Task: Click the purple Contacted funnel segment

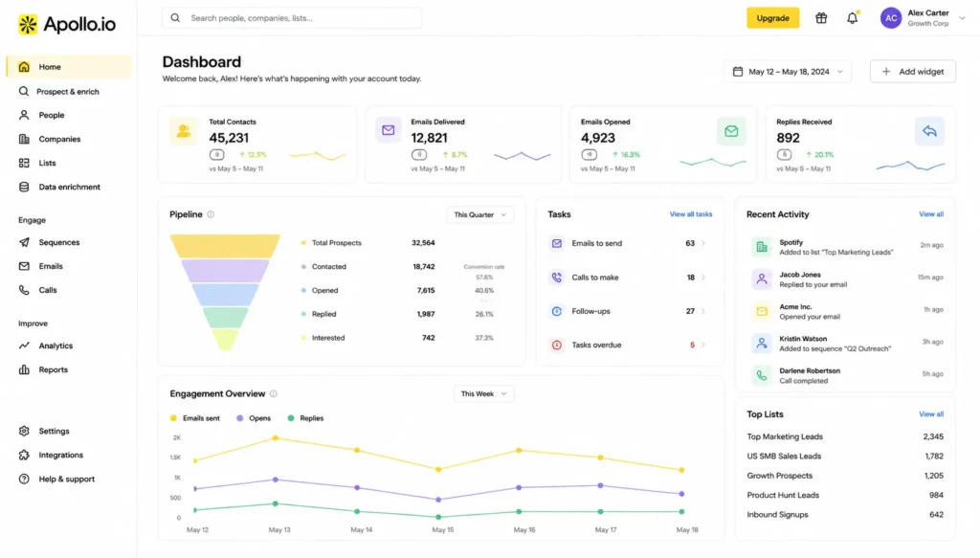Action: pyautogui.click(x=225, y=271)
